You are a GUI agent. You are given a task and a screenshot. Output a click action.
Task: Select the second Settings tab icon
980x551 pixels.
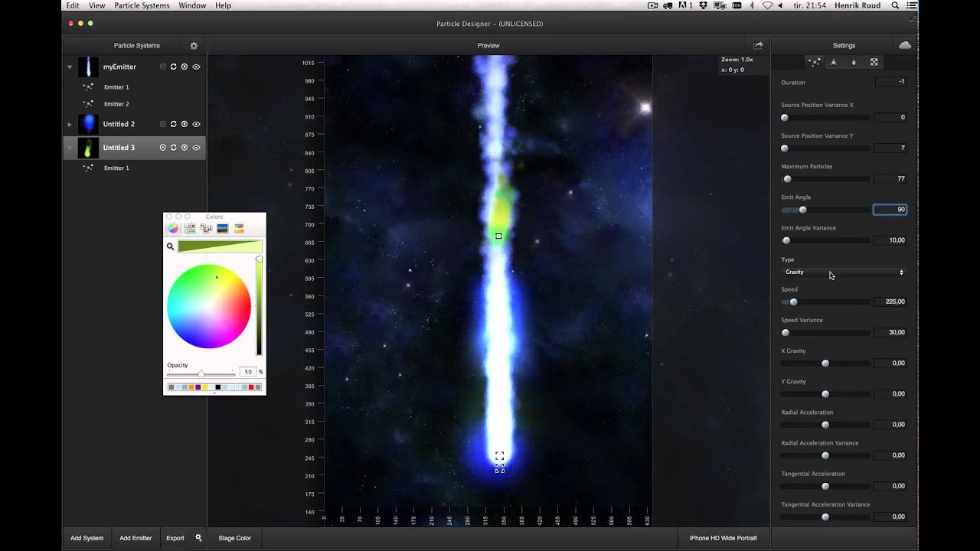(x=834, y=62)
